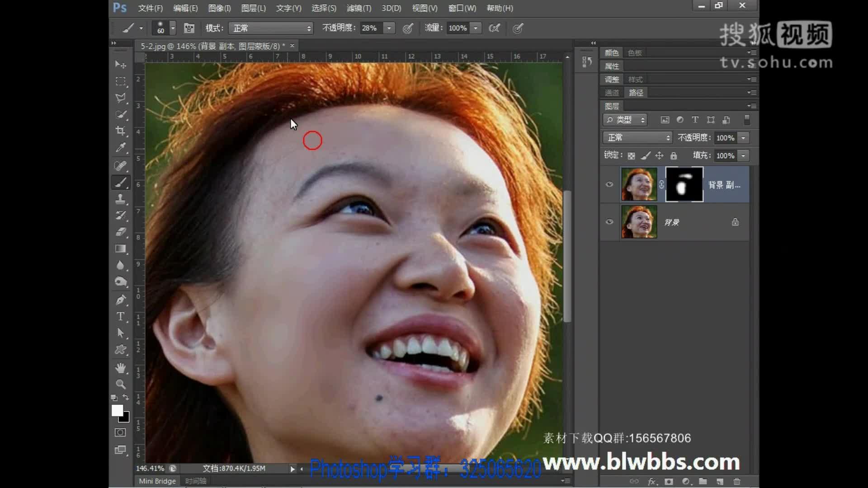Hide the 背景 副本 layer
The height and width of the screenshot is (488, 868).
tap(609, 184)
